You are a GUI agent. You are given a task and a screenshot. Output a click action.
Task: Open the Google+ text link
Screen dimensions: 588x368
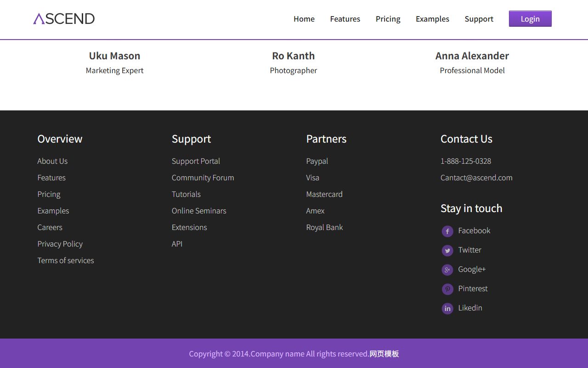tap(472, 269)
